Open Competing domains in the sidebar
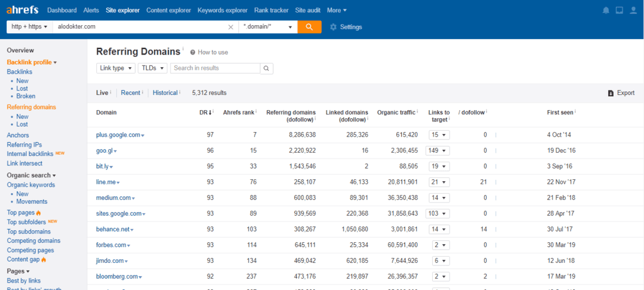Image resolution: width=644 pixels, height=290 pixels. pyautogui.click(x=34, y=241)
